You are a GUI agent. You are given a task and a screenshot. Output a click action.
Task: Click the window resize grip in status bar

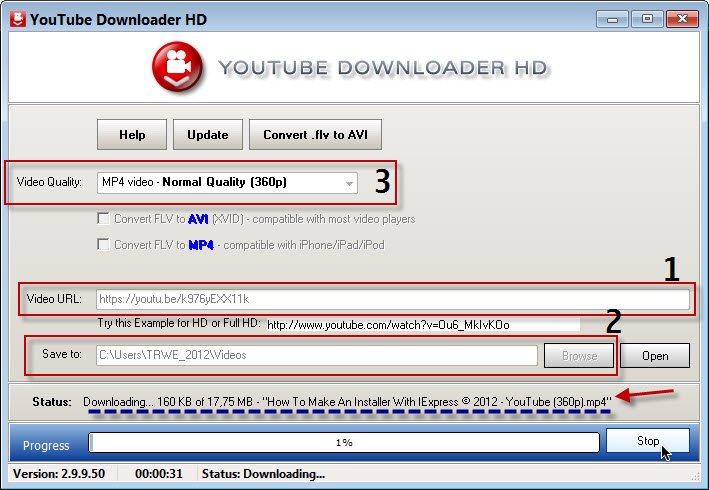click(695, 476)
